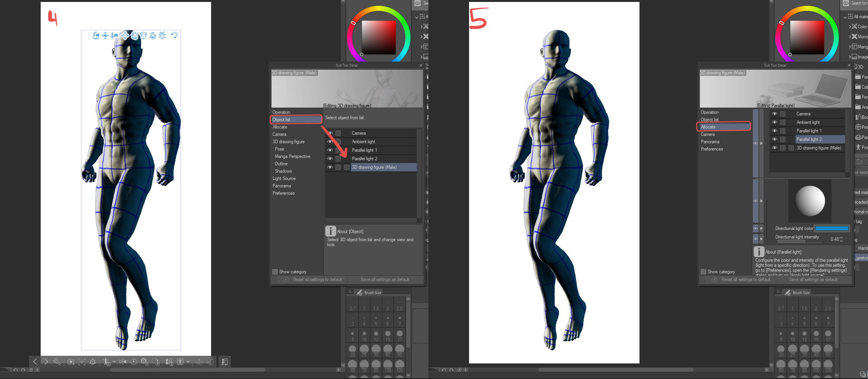Select 3D drawing figure (Male) row in left list
This screenshot has height=379, width=868.
pos(383,167)
